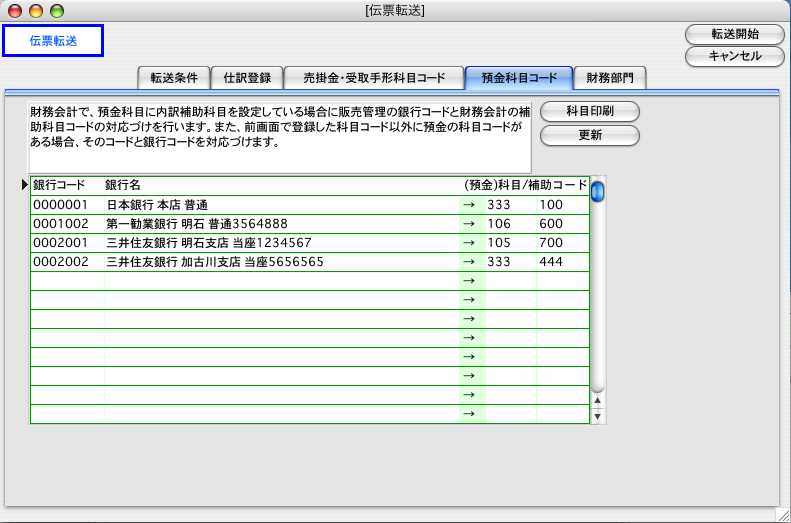Click the scrollbar up arrow
The height and width of the screenshot is (523, 791).
[598, 400]
